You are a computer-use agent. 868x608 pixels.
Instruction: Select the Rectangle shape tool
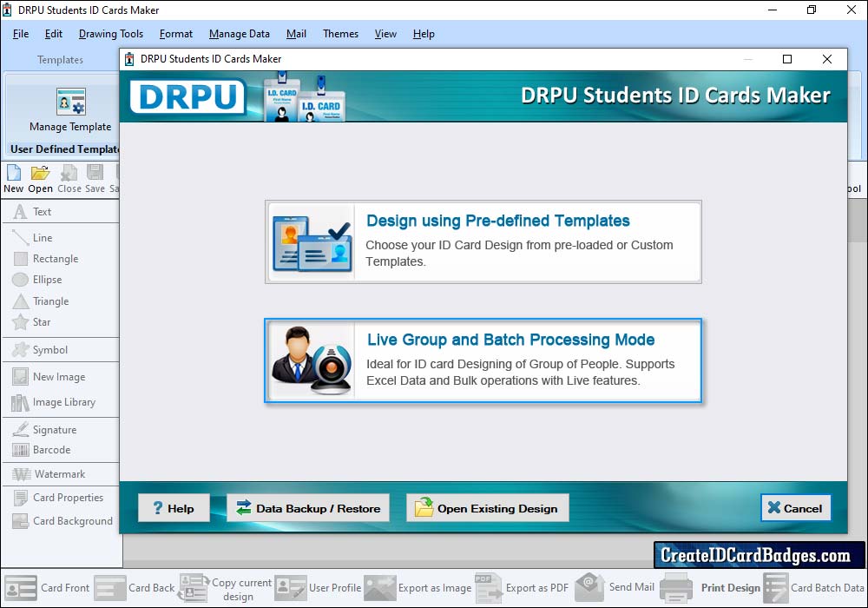(45, 259)
